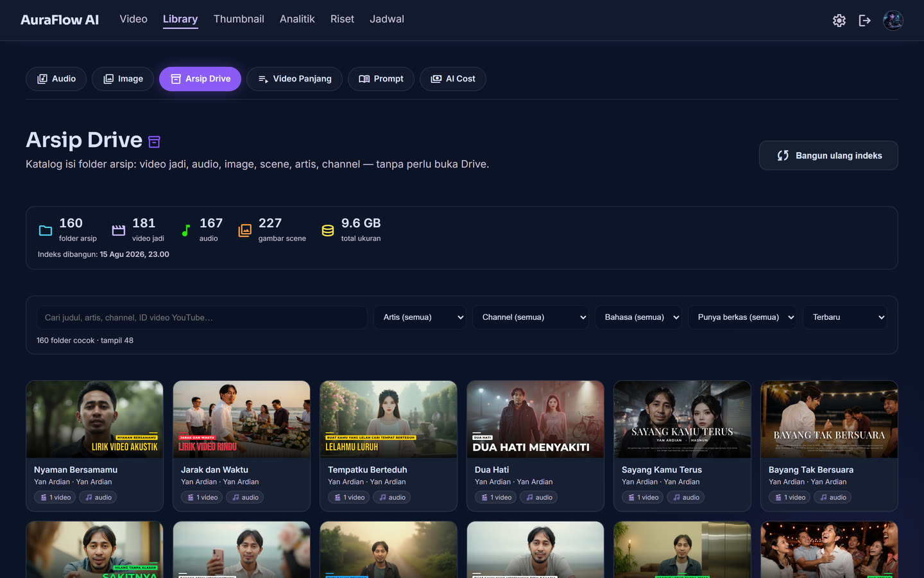
Task: Click the video jadi clapperboard icon
Action: (119, 231)
